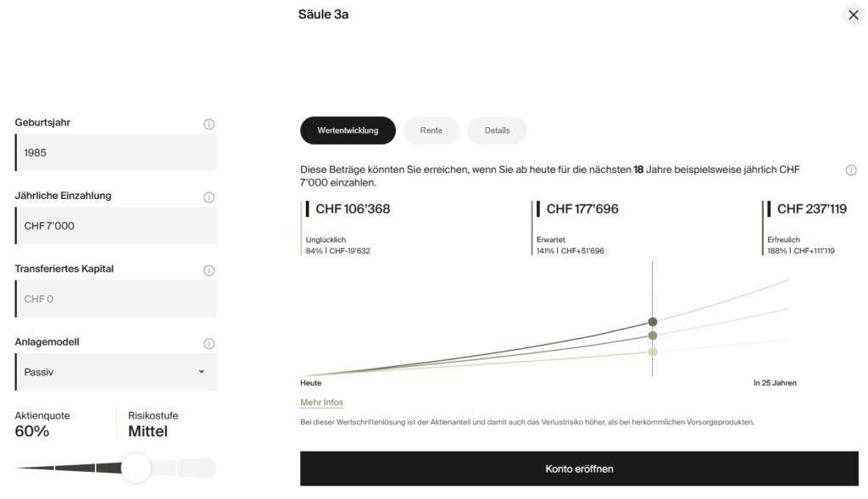Screen dimensions: 868x499
Task: Open info for Jährliche Einzahlung
Action: pos(209,197)
